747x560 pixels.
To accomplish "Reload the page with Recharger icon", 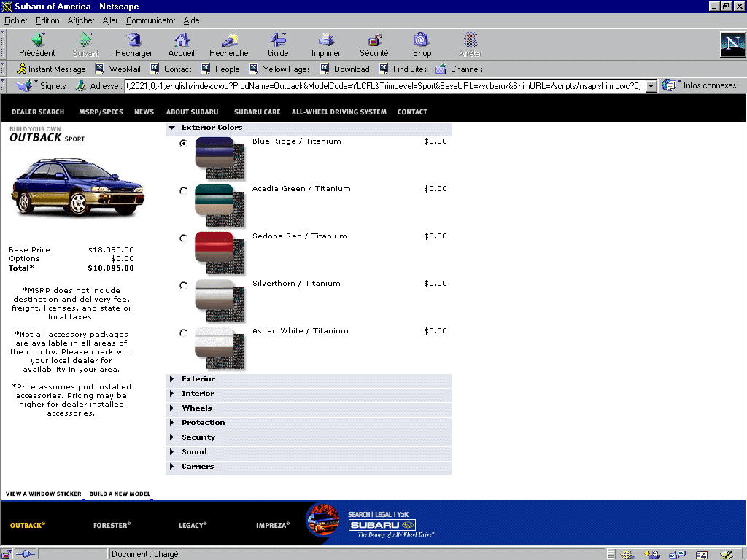I will point(133,39).
